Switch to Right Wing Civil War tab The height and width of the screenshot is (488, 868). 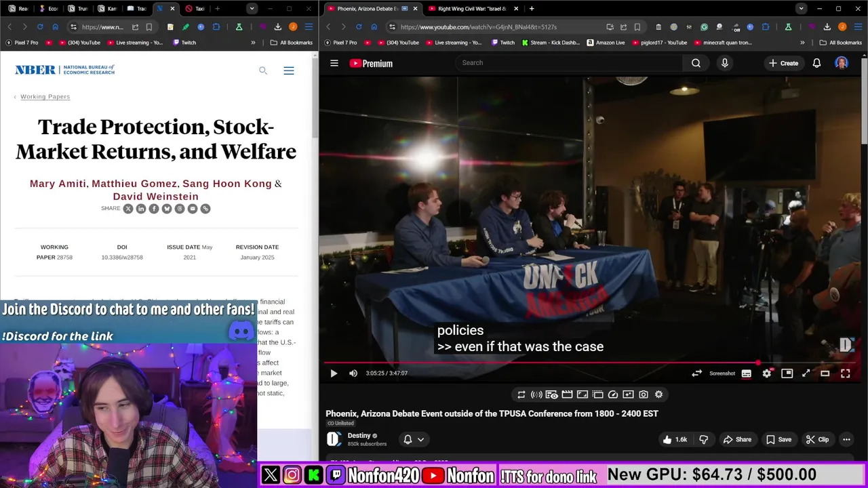click(472, 9)
